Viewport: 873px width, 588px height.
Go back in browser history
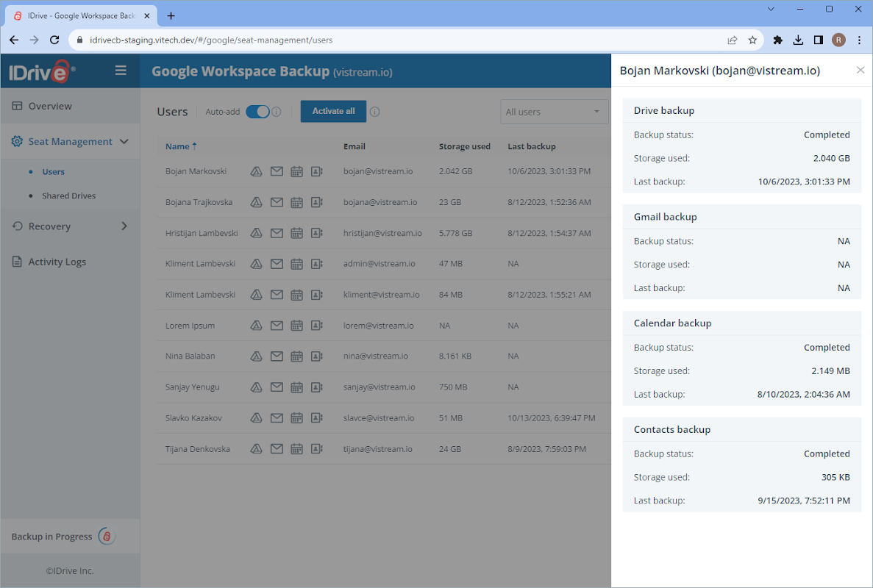14,40
